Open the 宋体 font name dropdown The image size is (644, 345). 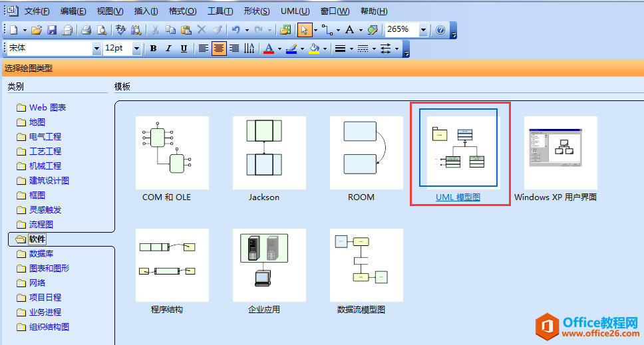(96, 49)
